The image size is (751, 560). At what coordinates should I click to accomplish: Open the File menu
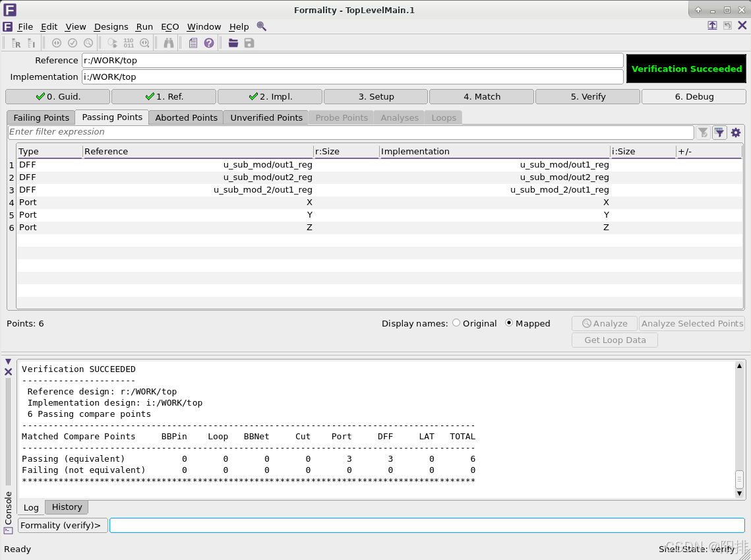(x=25, y=27)
